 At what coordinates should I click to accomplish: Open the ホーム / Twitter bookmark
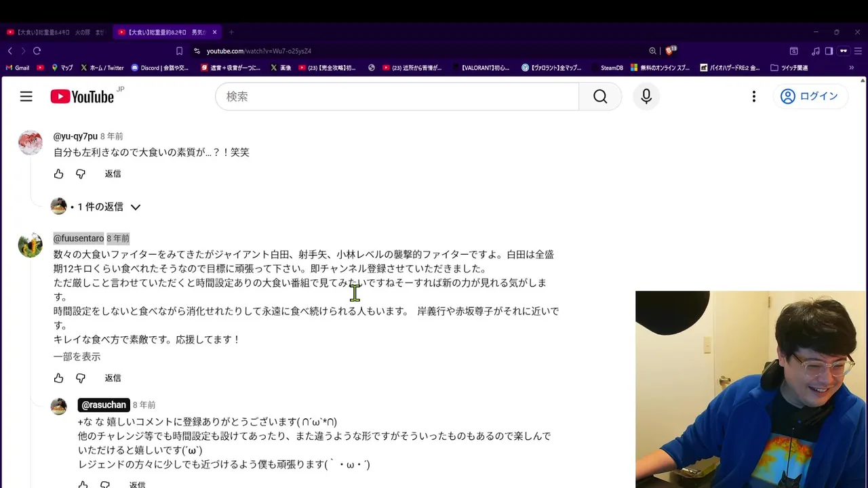point(102,68)
